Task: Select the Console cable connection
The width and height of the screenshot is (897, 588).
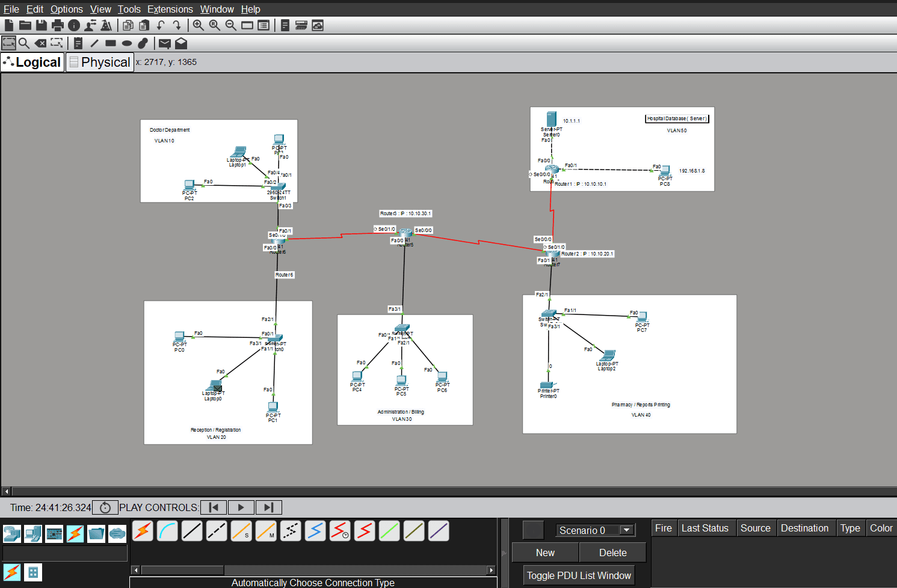Action: (167, 531)
